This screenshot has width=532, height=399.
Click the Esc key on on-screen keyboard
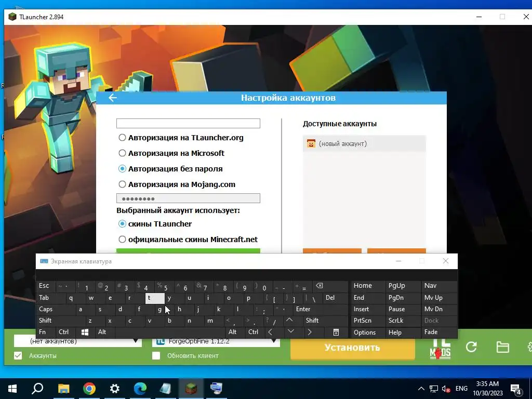pos(46,286)
